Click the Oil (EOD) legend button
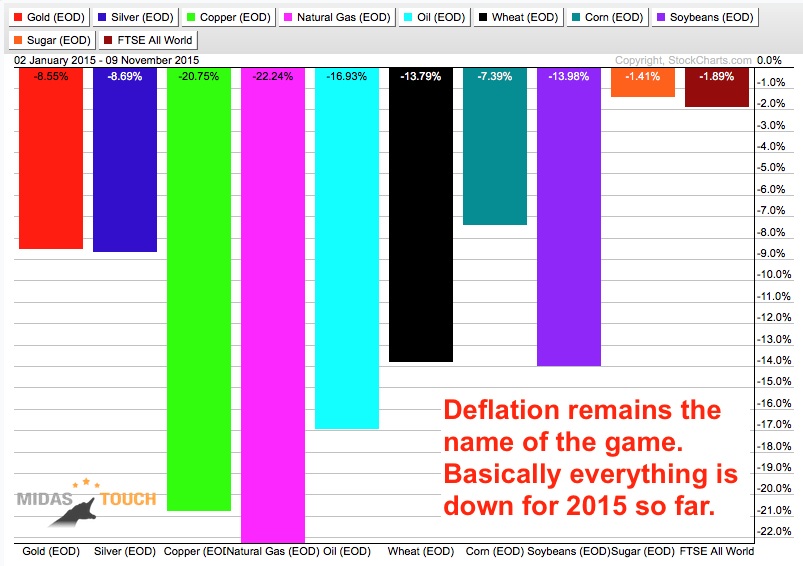Screen dimensions: 803x566 click(434, 17)
